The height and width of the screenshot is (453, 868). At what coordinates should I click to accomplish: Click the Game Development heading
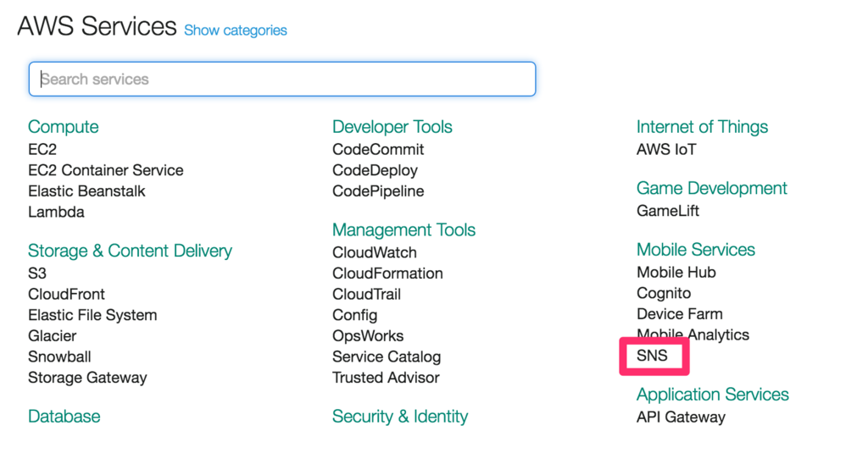[x=712, y=189]
